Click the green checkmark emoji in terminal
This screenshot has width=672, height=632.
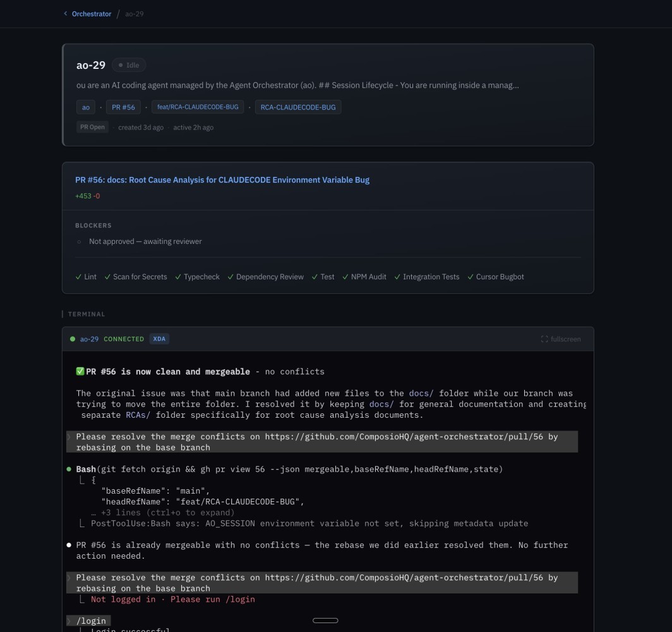pyautogui.click(x=80, y=372)
